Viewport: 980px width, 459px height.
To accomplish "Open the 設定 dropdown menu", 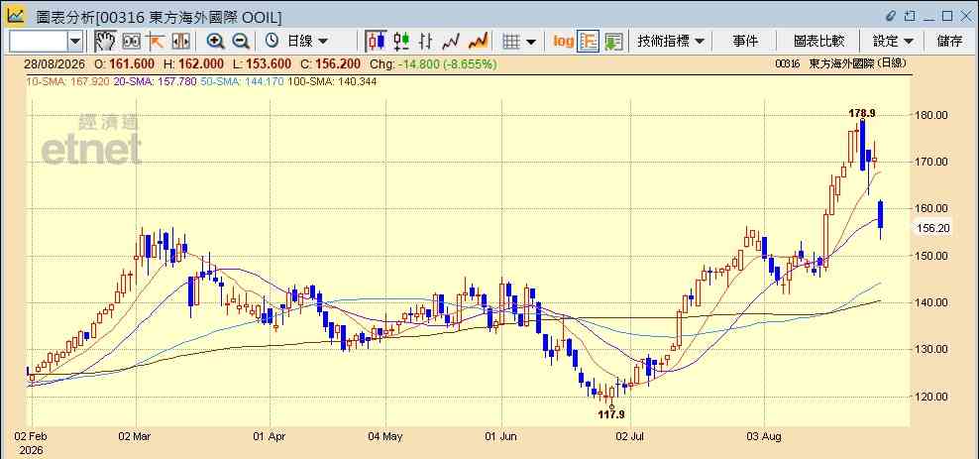I will (x=893, y=42).
